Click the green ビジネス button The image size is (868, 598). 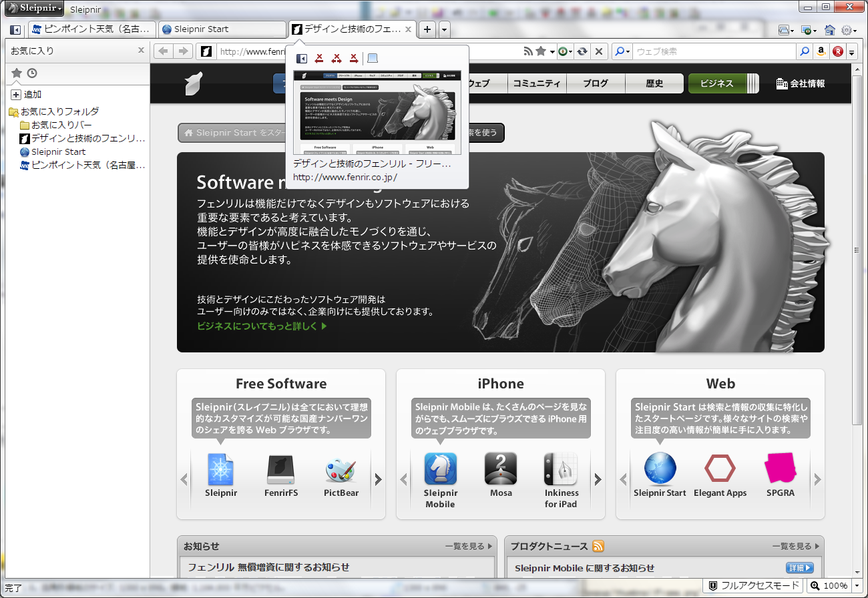tap(724, 83)
